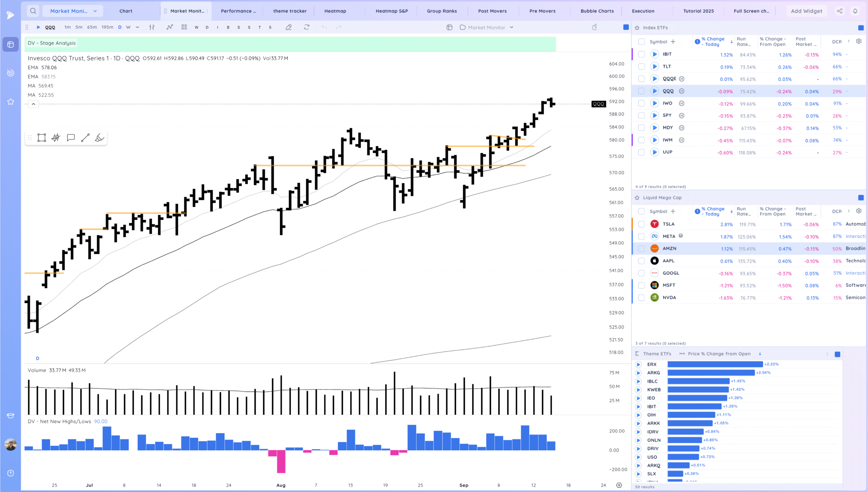Screen dimensions: 868x492
Task: Tick the TSLA row checkbox
Action: tap(641, 224)
